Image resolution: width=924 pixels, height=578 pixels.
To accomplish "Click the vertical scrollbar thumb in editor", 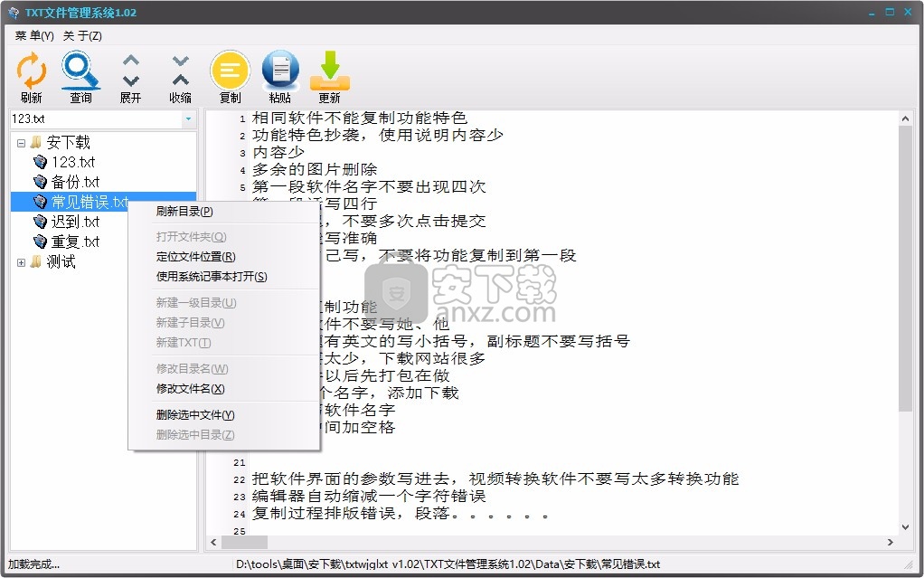I will point(906,269).
